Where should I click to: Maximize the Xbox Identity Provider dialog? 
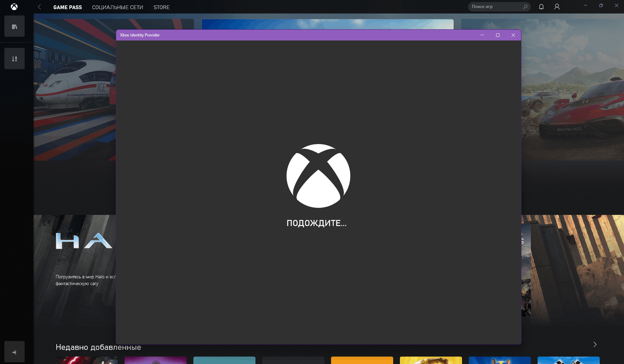tap(498, 35)
